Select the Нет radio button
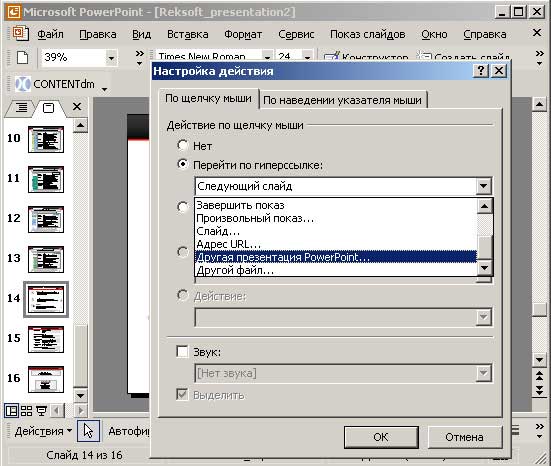 tap(182, 145)
